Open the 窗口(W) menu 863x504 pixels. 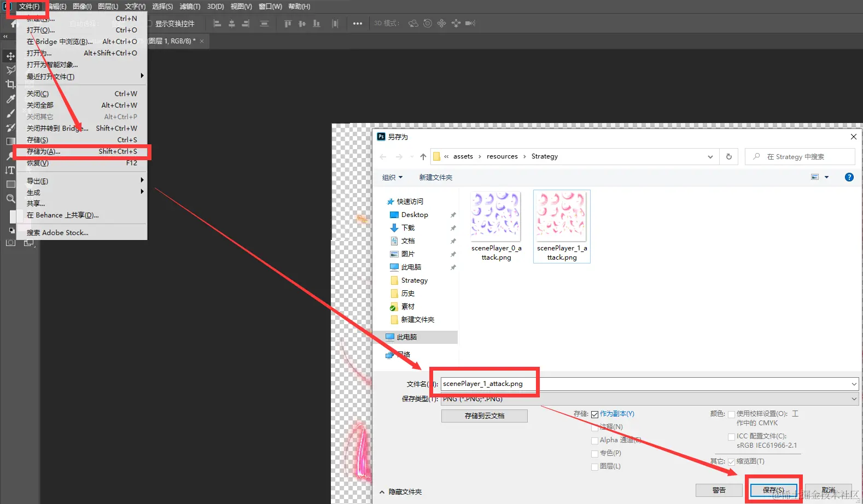coord(270,7)
